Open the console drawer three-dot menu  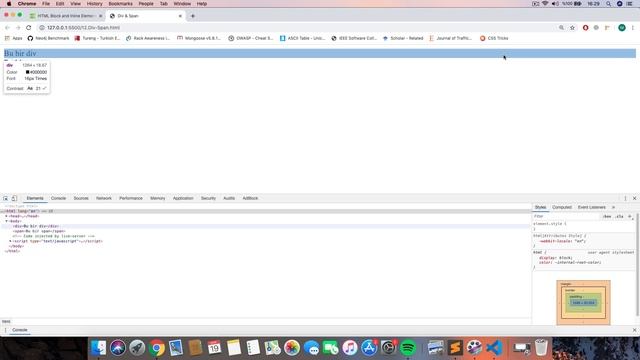(5, 330)
